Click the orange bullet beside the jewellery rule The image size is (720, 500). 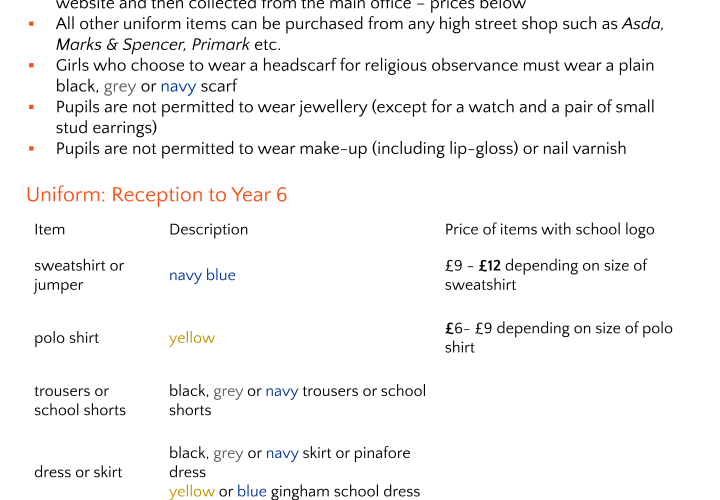point(31,107)
